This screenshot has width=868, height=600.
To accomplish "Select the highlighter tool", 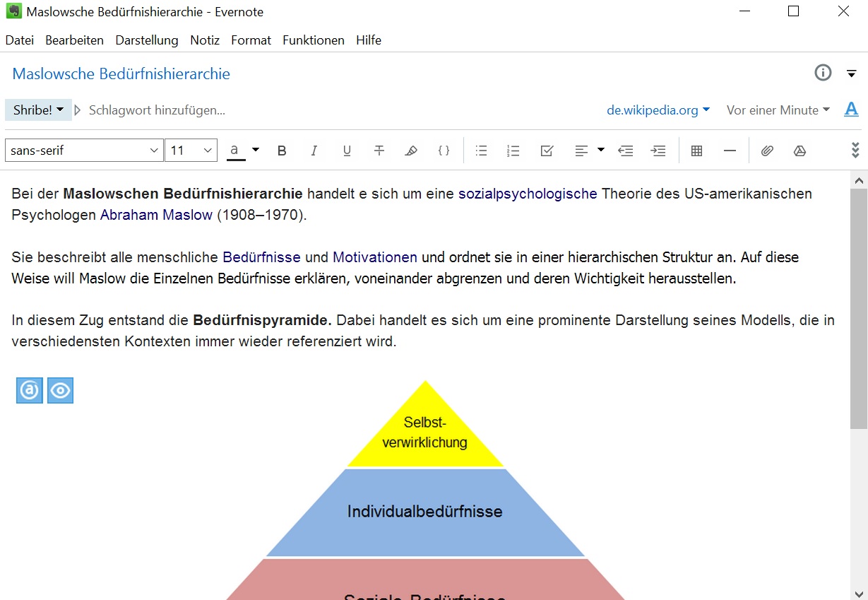I will pyautogui.click(x=411, y=151).
